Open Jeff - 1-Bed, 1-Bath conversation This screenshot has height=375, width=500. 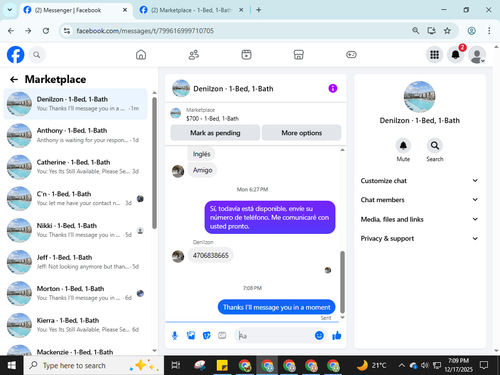(75, 262)
